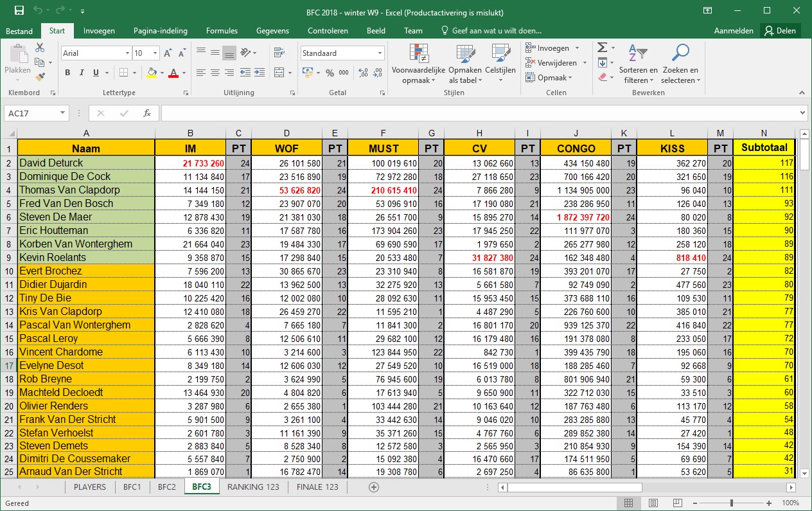Click Aanmelden to sign in

point(733,31)
